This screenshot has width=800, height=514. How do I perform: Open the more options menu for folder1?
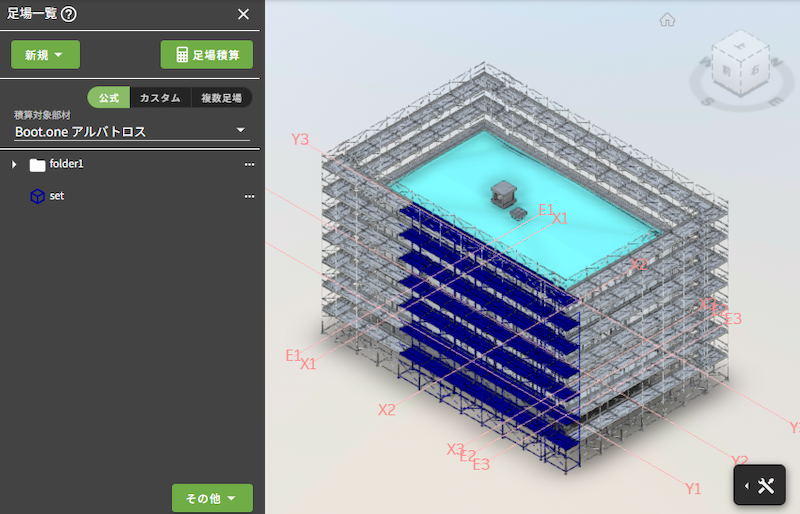pos(249,165)
